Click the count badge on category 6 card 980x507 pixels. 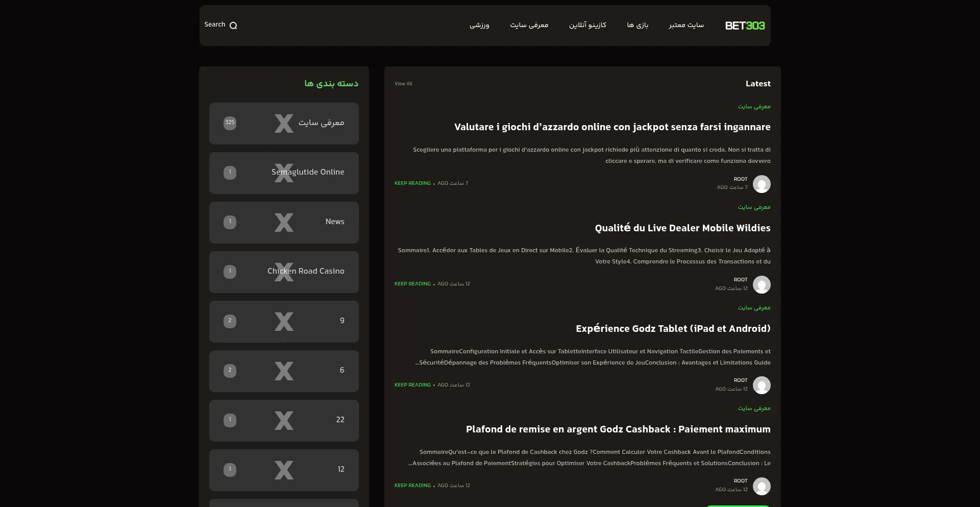point(230,371)
